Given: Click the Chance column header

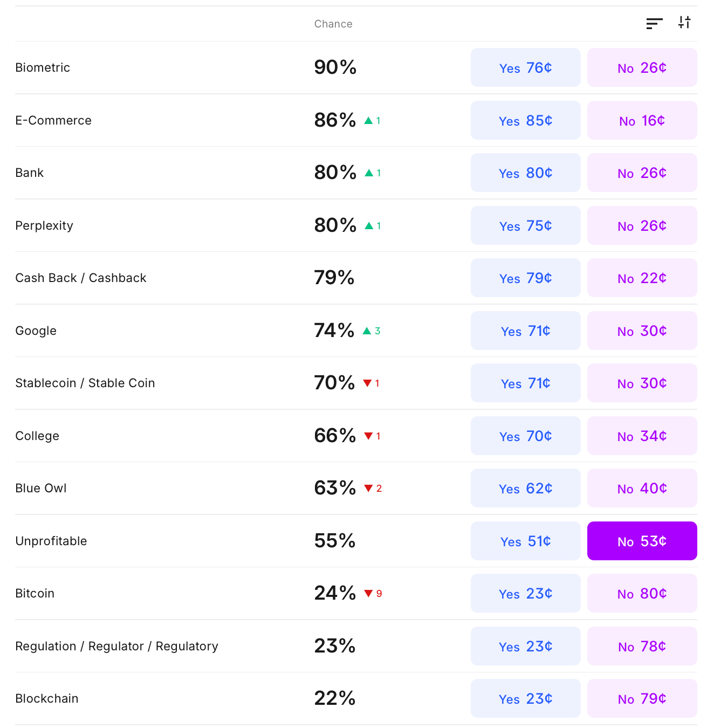Looking at the screenshot, I should pyautogui.click(x=333, y=24).
